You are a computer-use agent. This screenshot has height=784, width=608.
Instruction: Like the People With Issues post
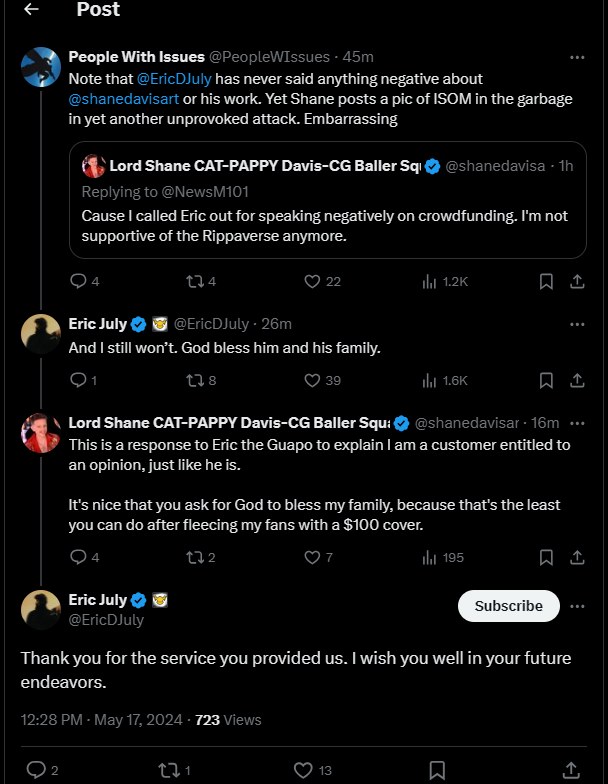[322, 282]
